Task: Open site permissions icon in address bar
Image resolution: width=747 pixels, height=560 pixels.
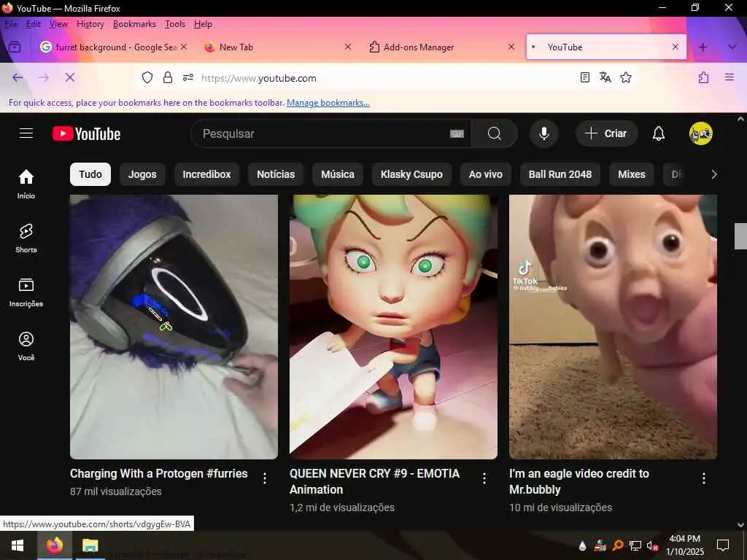Action: pyautogui.click(x=188, y=77)
